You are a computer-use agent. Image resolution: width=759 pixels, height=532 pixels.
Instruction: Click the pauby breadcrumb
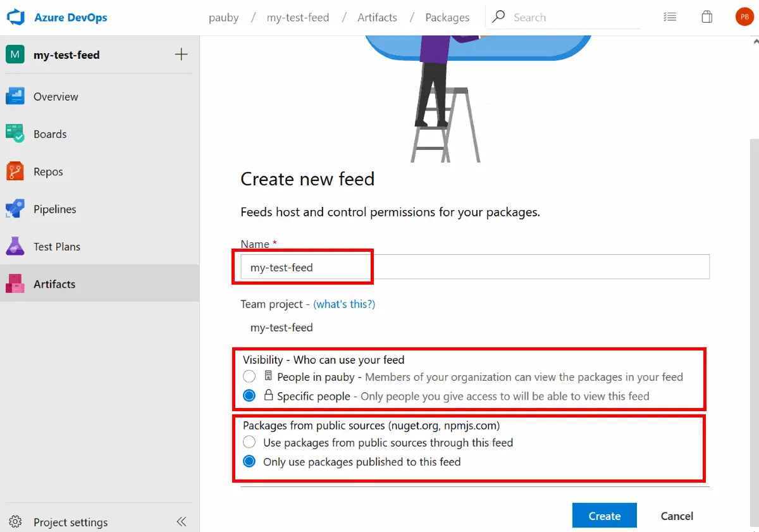click(224, 18)
